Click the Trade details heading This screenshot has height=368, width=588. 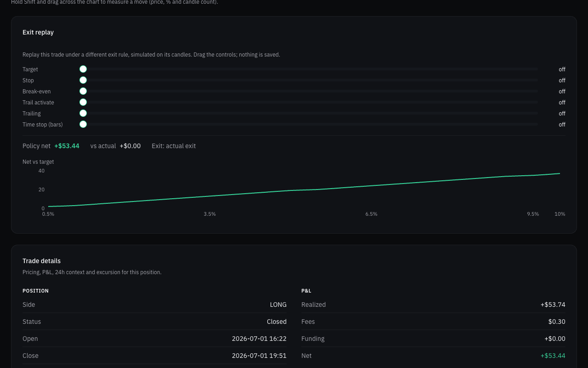[x=41, y=261]
